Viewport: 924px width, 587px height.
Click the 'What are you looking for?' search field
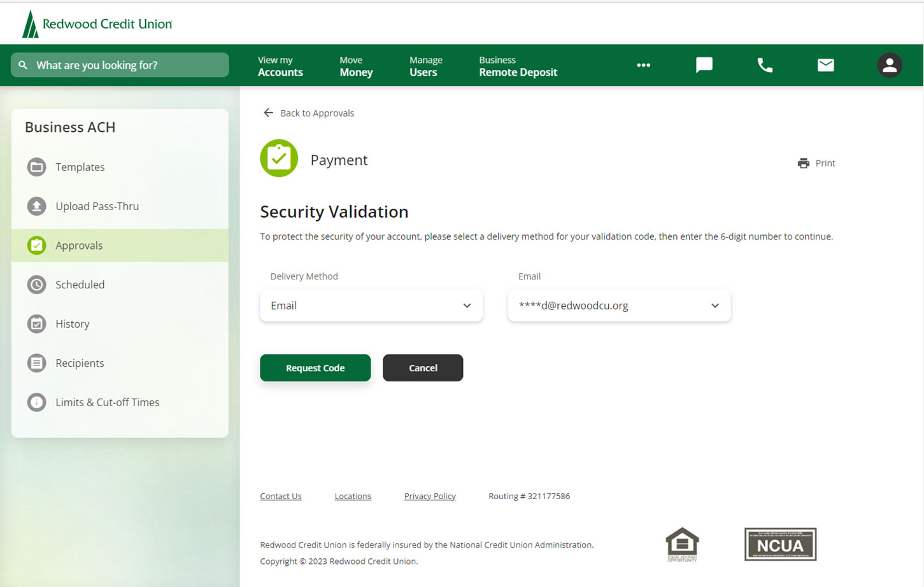(x=120, y=65)
